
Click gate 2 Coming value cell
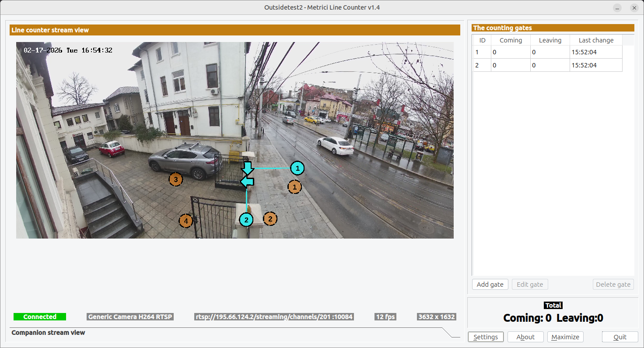point(511,65)
